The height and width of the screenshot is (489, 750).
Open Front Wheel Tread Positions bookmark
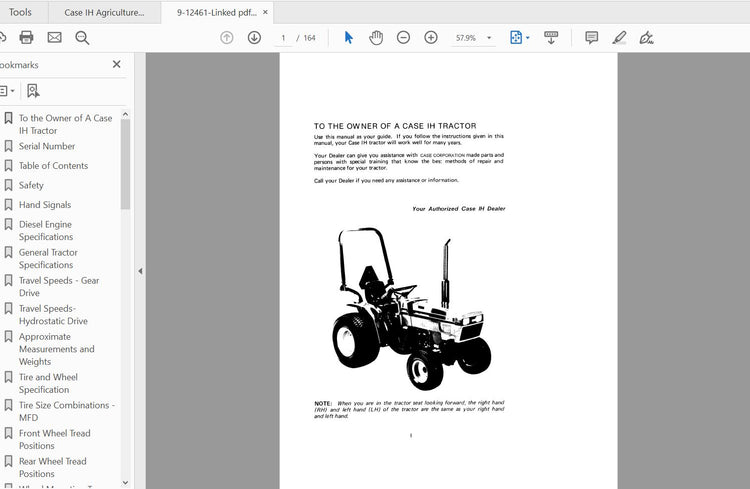(x=55, y=439)
